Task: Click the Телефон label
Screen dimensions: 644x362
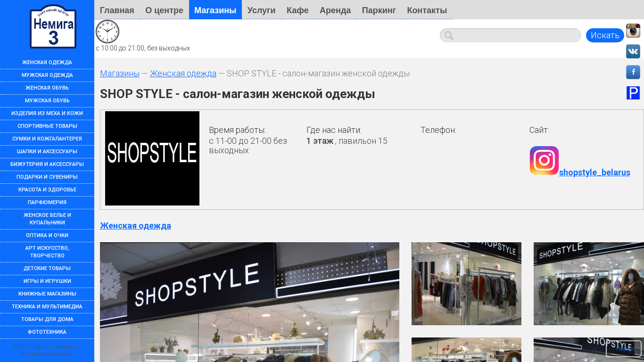Action: click(438, 130)
